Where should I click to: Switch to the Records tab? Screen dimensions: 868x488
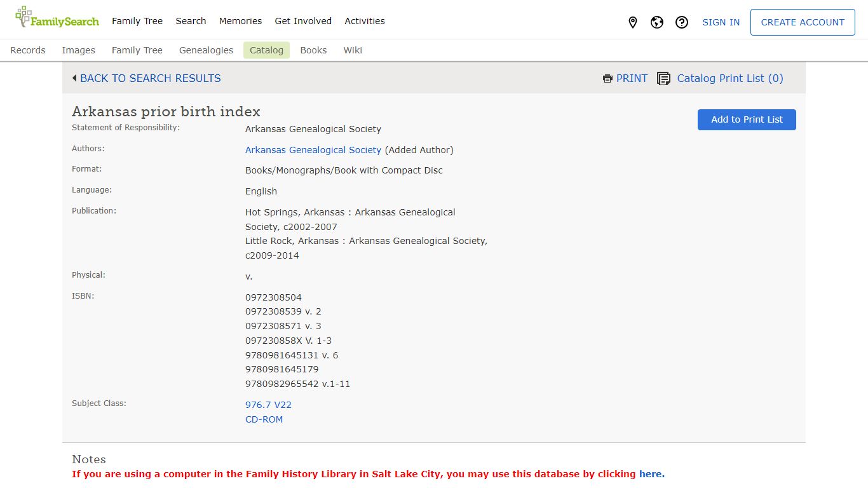coord(28,50)
